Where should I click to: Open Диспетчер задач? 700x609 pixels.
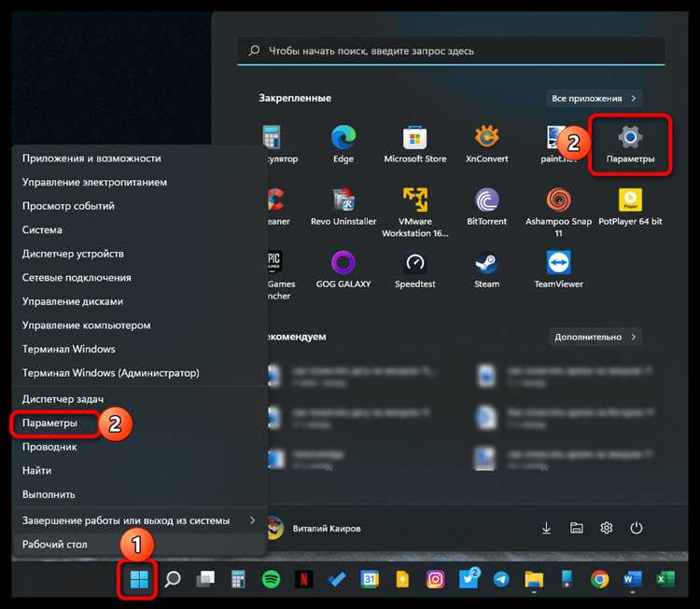139,399
